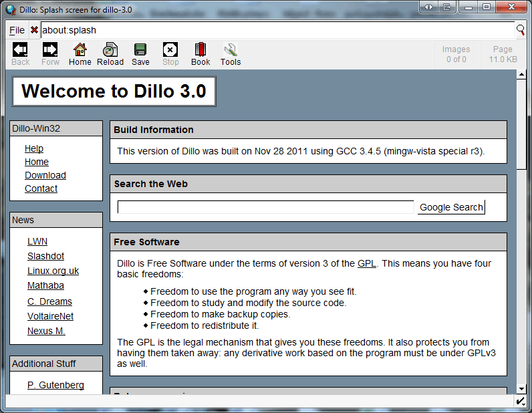Open the Contact link
Image resolution: width=532 pixels, height=413 pixels.
tap(41, 188)
